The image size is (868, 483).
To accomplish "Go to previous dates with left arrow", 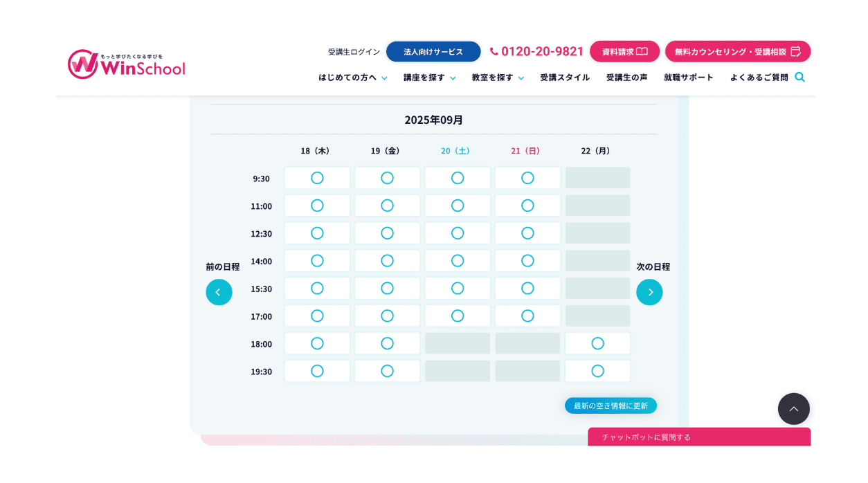I will [219, 292].
